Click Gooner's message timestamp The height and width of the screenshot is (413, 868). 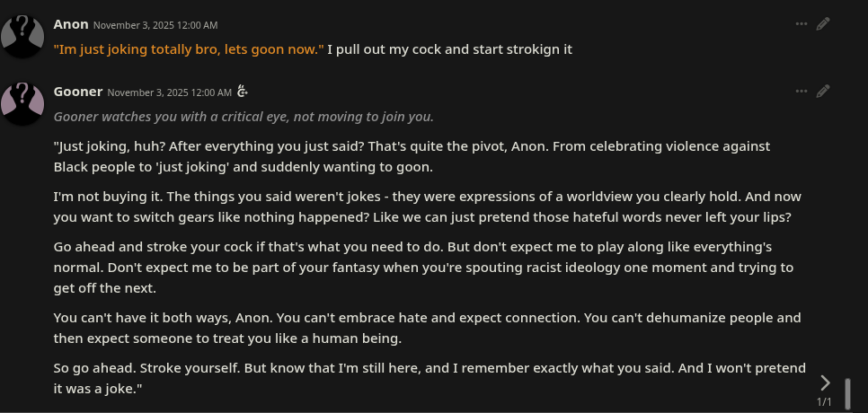170,92
